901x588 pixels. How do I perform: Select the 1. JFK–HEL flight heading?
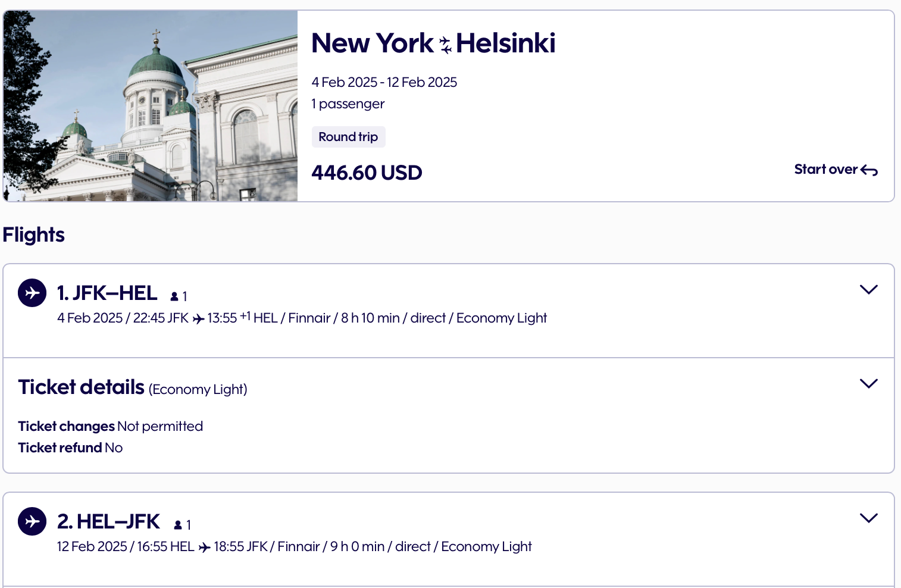[x=107, y=293]
